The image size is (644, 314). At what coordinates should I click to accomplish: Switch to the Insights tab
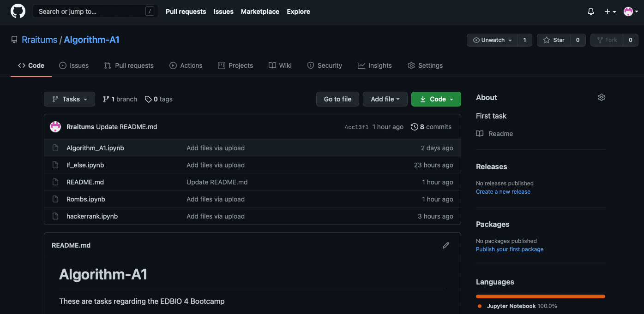[375, 65]
